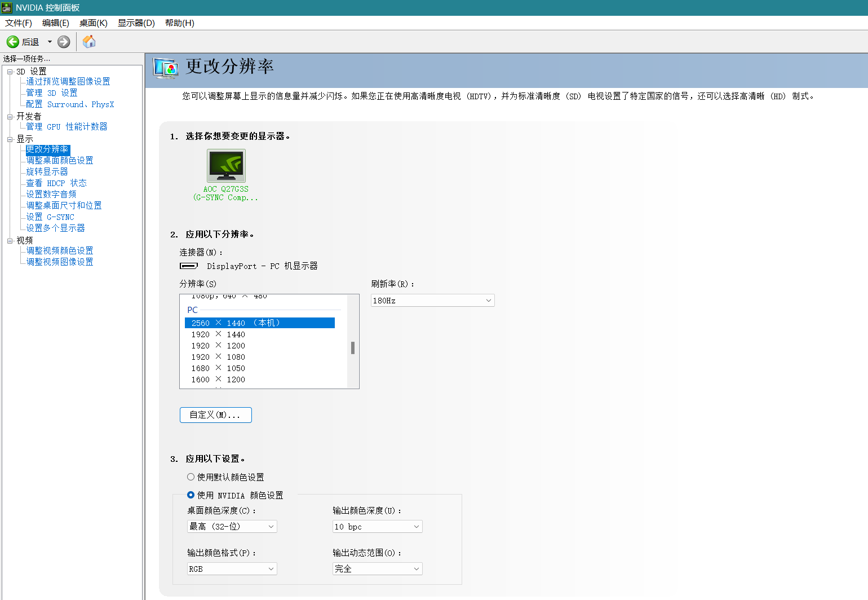Image resolution: width=868 pixels, height=600 pixels.
Task: Open 配置 Surround、PhysX link
Action: click(70, 104)
